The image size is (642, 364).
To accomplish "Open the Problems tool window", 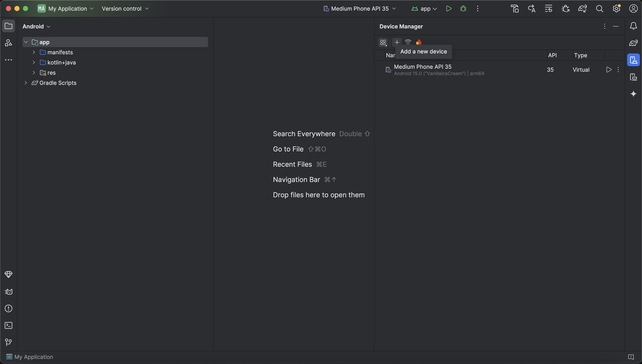I will click(x=8, y=308).
